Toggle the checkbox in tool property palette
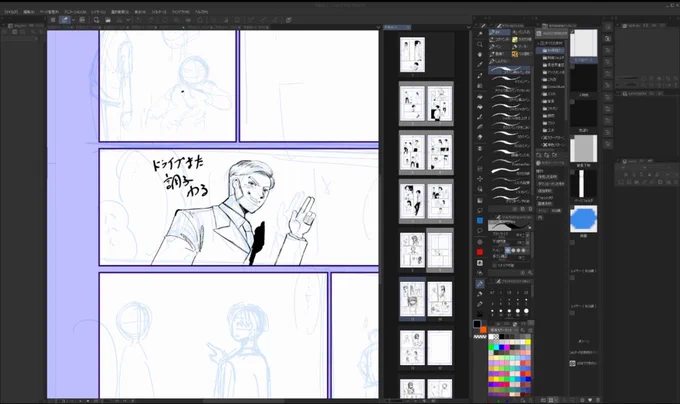This screenshot has height=404, width=680. point(495,265)
